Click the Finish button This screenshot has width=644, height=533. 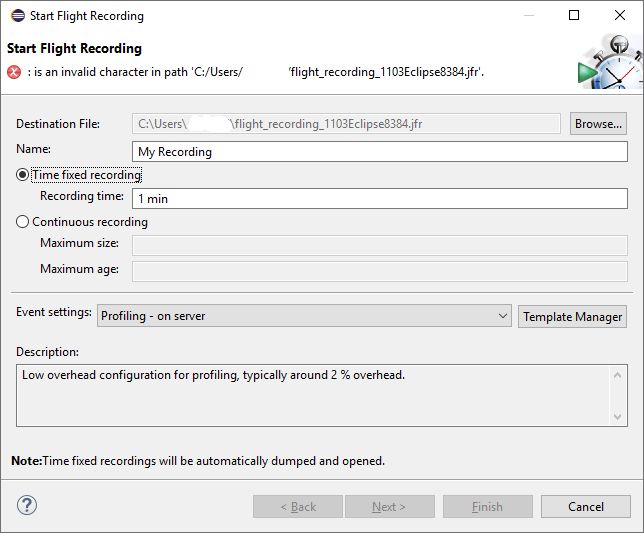pyautogui.click(x=487, y=506)
